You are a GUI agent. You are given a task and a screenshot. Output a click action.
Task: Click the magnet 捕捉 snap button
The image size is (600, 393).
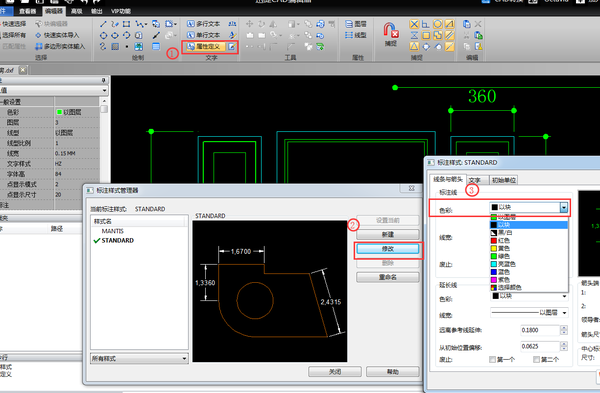pos(391,34)
